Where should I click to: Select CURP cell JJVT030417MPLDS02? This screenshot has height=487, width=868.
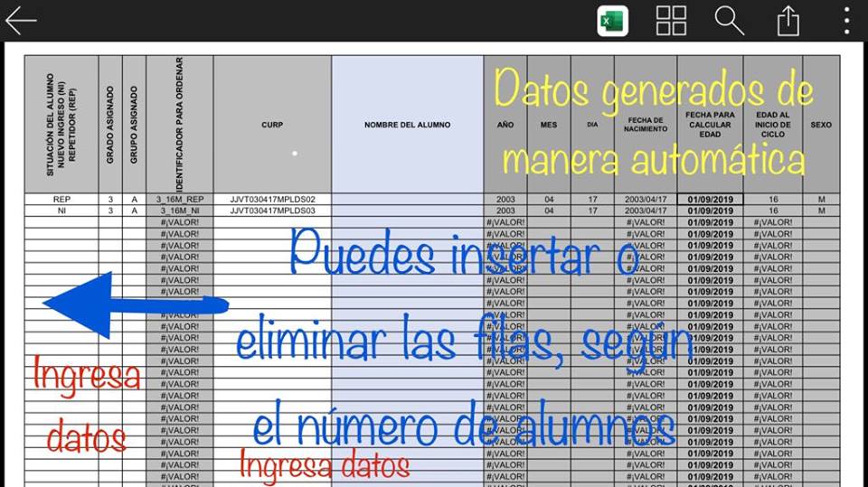(272, 199)
